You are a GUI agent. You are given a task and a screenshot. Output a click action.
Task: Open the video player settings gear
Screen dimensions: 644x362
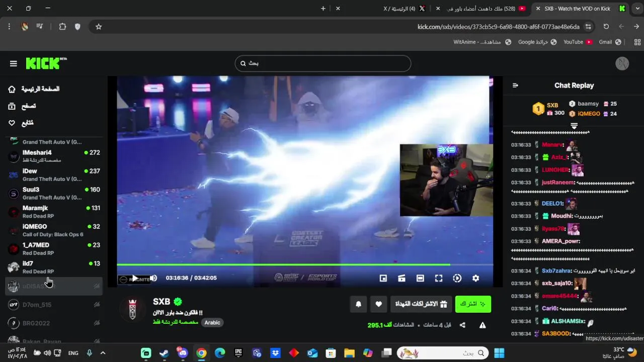pos(475,278)
